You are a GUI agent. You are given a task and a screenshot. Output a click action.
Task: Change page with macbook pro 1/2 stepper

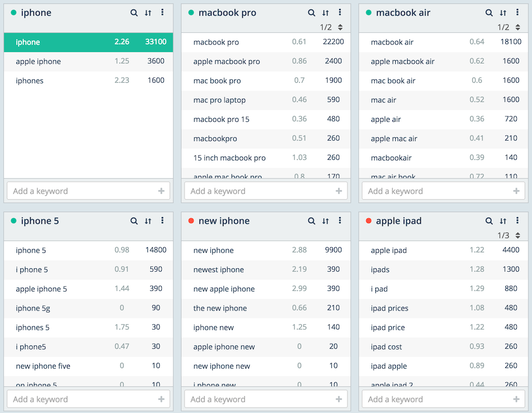(x=340, y=27)
